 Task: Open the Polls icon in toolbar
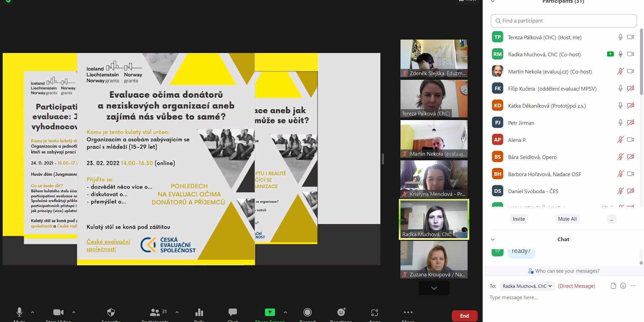tap(199, 313)
